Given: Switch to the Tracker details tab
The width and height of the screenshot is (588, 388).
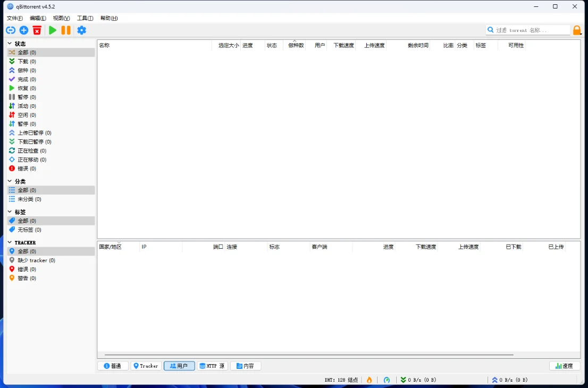Looking at the screenshot, I should point(146,366).
